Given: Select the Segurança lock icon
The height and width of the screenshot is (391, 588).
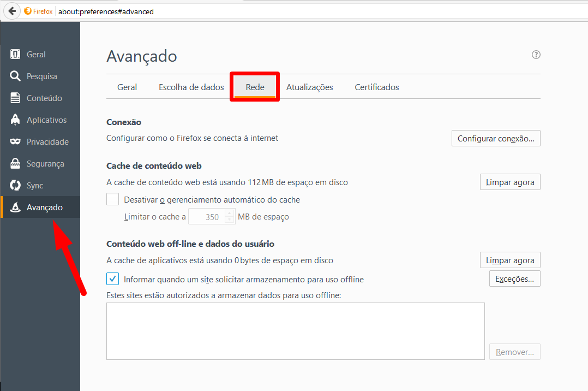Looking at the screenshot, I should (15, 164).
